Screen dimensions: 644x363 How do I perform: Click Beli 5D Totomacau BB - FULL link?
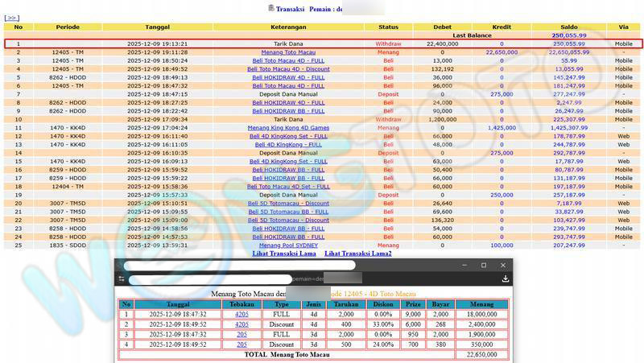pos(288,211)
